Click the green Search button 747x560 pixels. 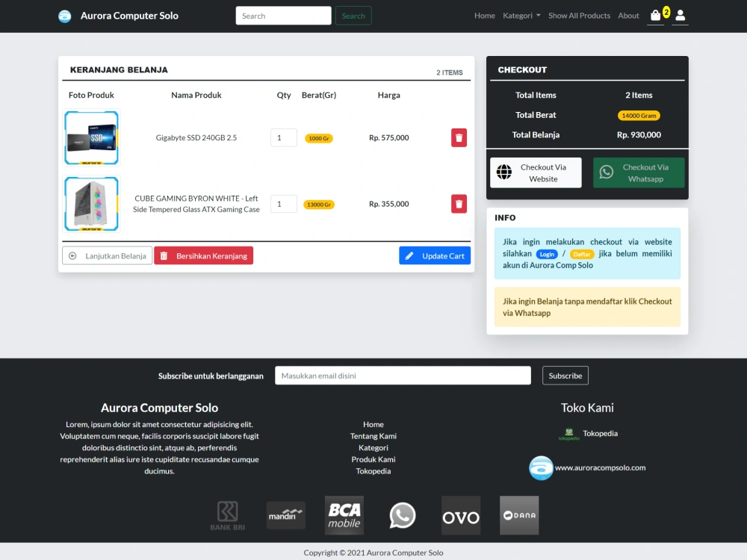tap(353, 16)
